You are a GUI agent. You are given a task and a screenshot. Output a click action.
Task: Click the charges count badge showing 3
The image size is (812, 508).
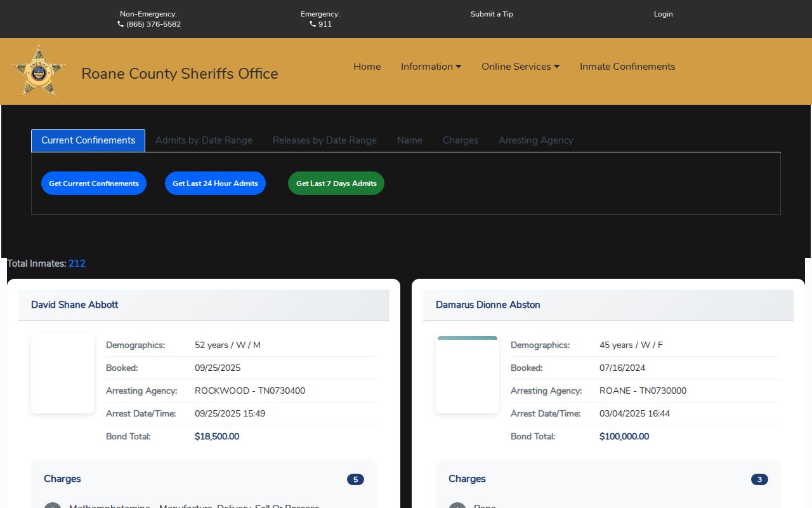(x=759, y=479)
